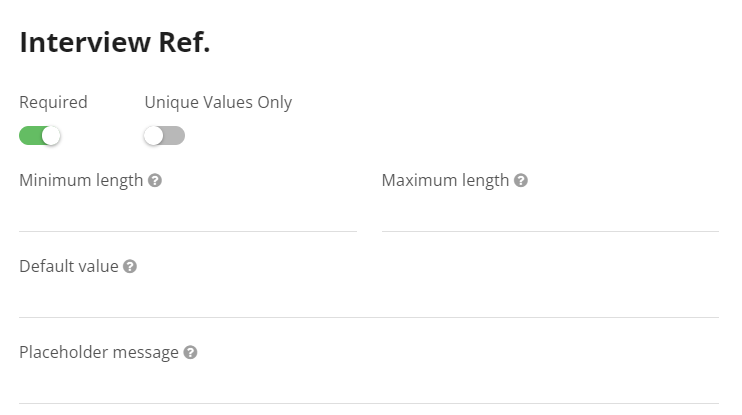Screen dimensions: 742x415
Task: Click the Placeholder message question mark icon
Action: pyautogui.click(x=190, y=353)
